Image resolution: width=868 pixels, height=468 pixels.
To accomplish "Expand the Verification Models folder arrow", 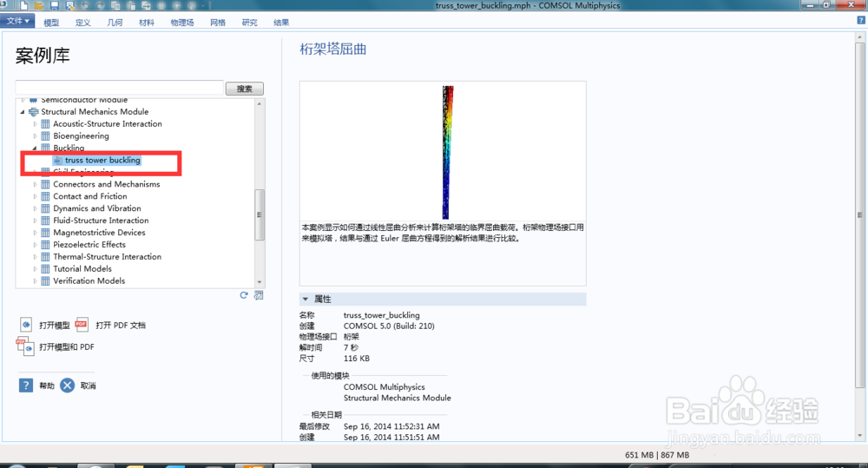I will click(x=35, y=281).
